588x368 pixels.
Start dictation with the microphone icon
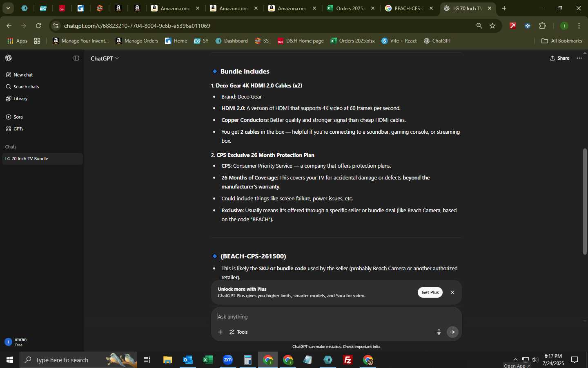pos(439,332)
